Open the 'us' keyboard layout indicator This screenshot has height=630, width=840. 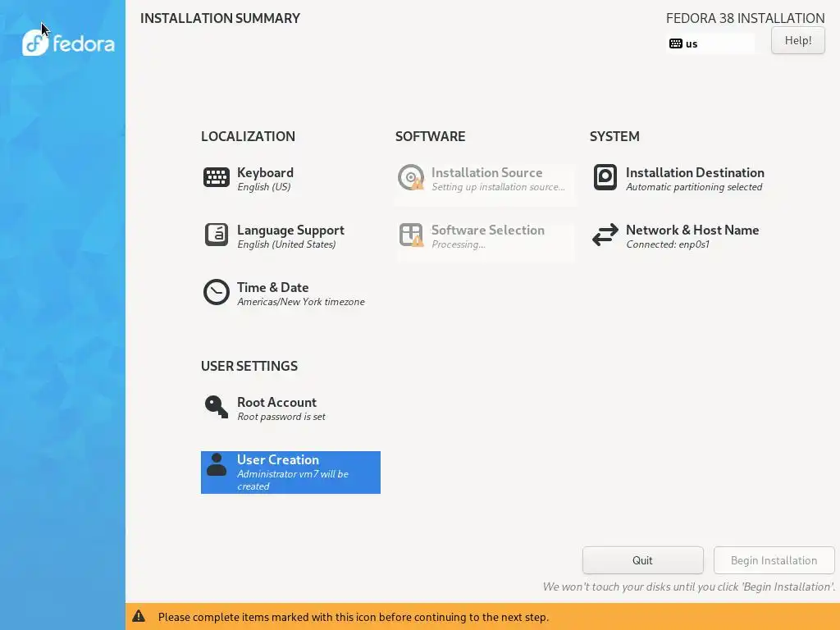click(710, 43)
